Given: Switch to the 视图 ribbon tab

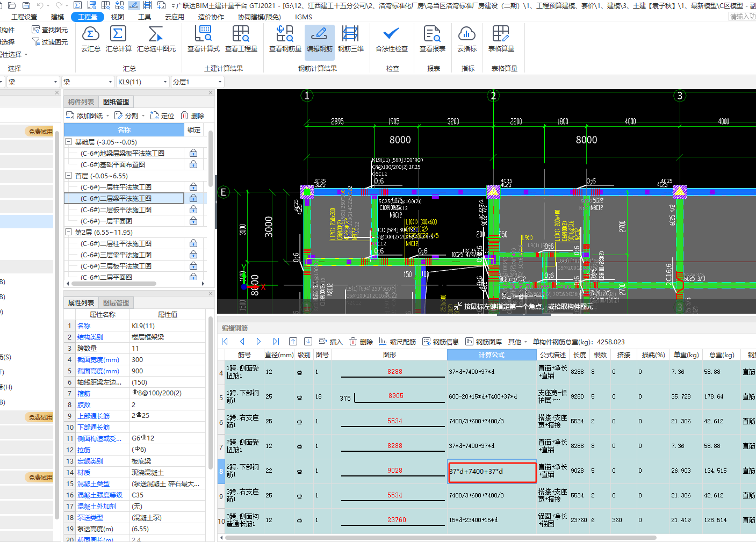Looking at the screenshot, I should click(118, 17).
